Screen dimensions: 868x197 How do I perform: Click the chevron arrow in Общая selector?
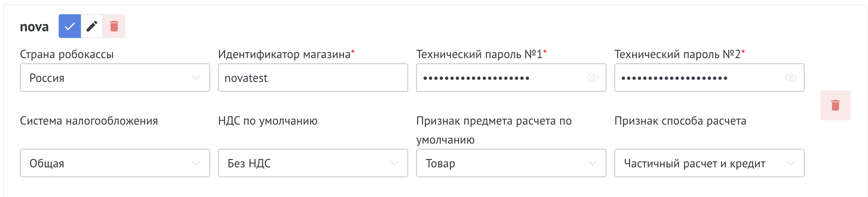pos(196,163)
